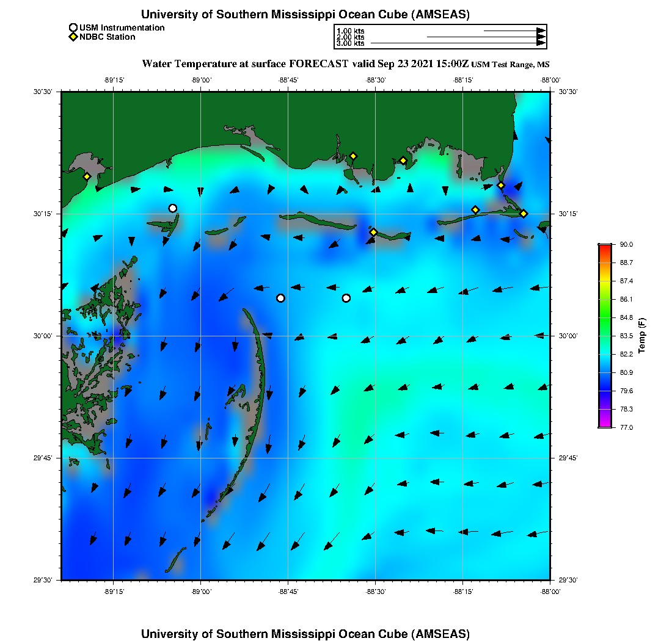Click the 2.00 kts arrow scale label
Screen dimensions: 672x641
click(x=351, y=37)
